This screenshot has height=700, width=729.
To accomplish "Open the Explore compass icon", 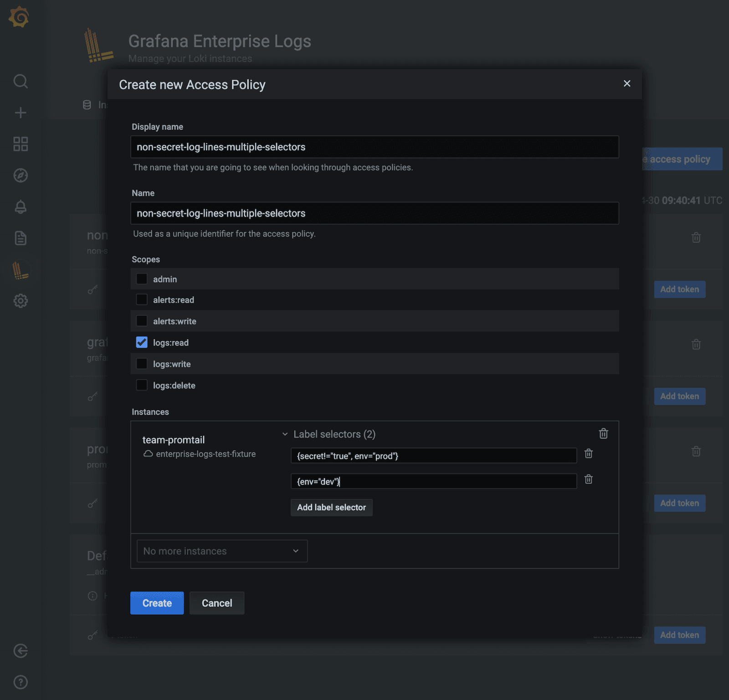I will click(x=21, y=175).
